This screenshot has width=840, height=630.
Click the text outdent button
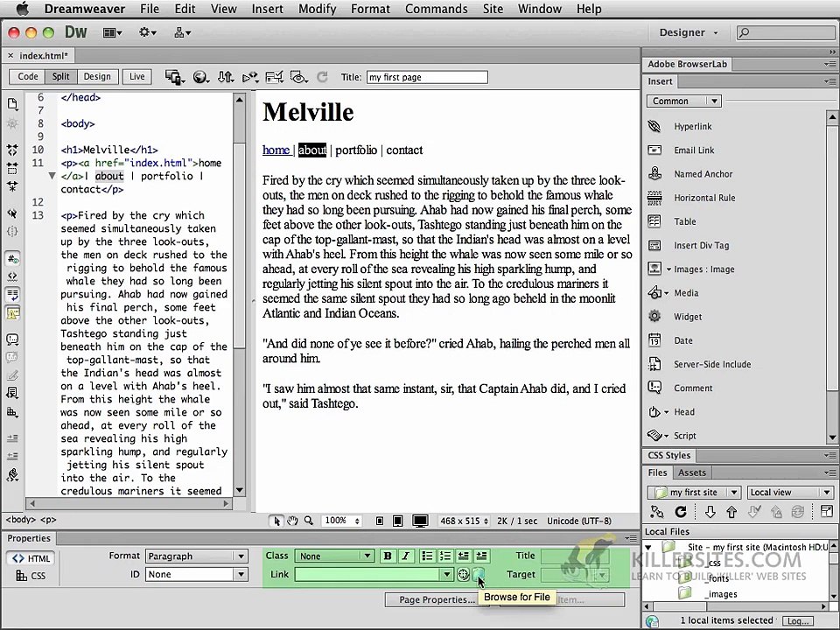click(x=464, y=556)
